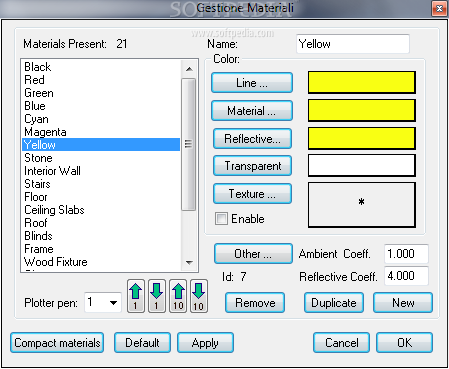
Task: Apply the material changes
Action: pos(205,343)
